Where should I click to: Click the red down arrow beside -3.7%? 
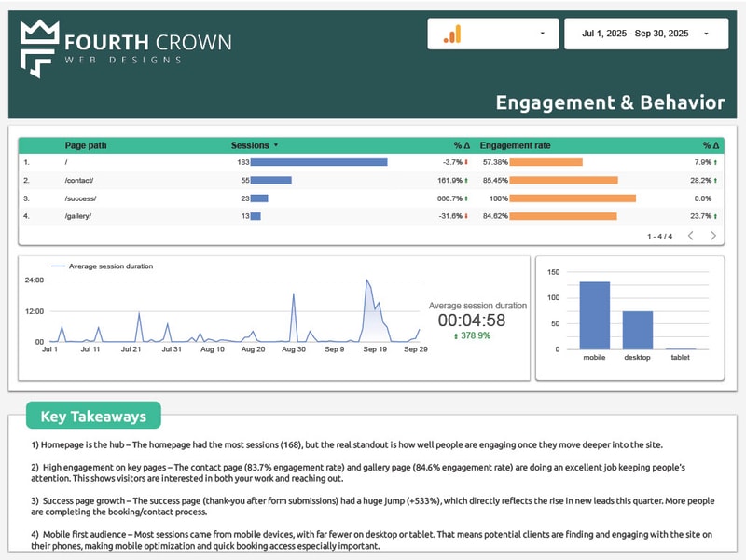click(x=466, y=162)
